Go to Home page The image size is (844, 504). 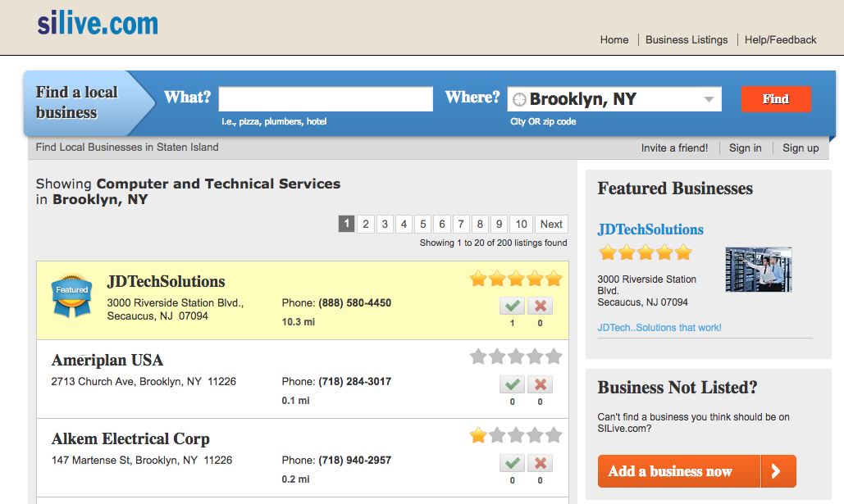tap(614, 40)
